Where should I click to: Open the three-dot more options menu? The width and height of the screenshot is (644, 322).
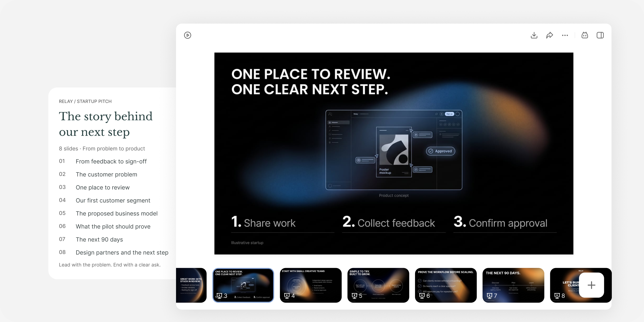pos(565,35)
